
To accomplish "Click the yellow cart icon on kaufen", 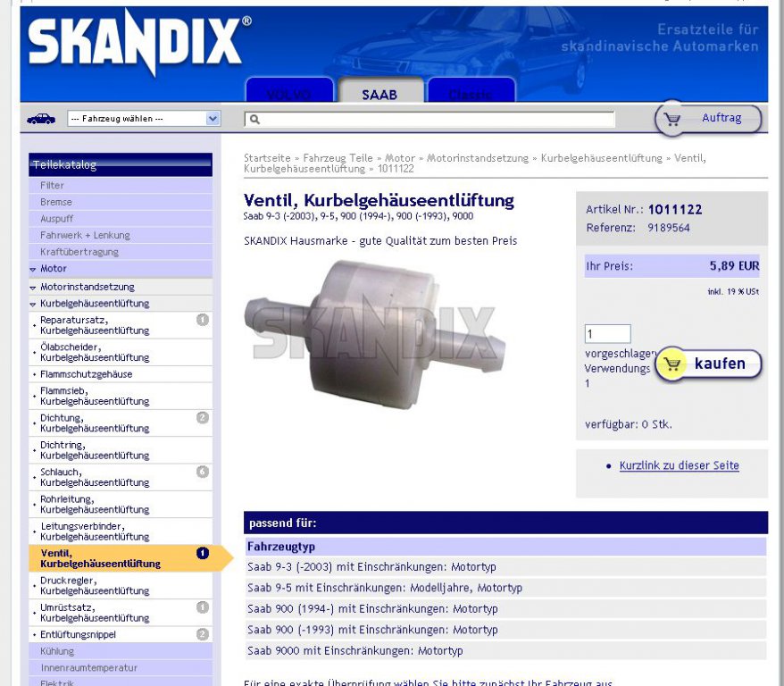I will pos(672,364).
